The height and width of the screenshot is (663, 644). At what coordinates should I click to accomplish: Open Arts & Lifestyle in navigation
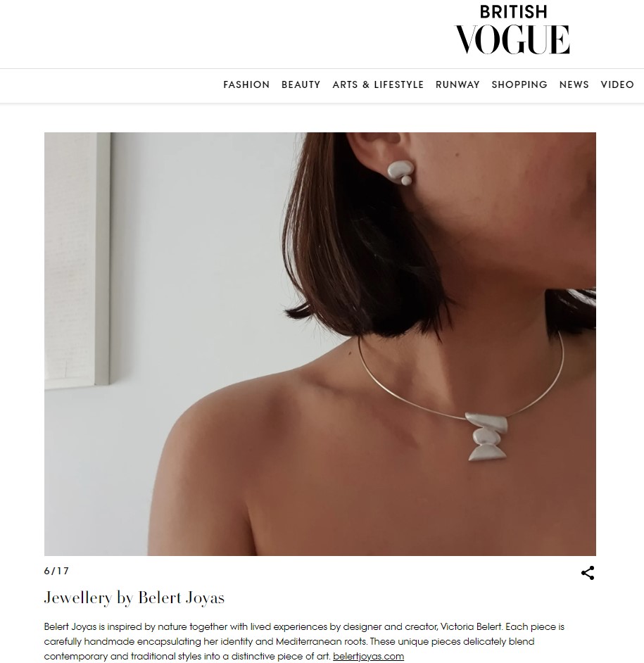tap(378, 84)
